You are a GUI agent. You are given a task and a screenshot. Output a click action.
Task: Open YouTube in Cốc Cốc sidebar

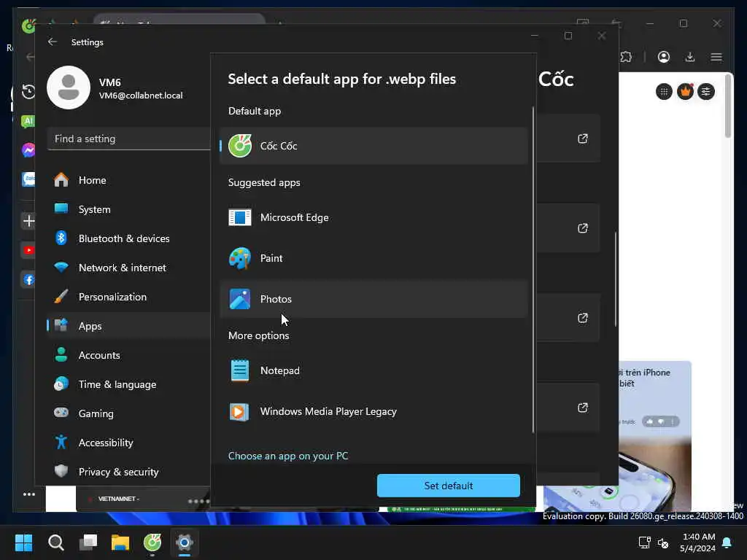pyautogui.click(x=28, y=250)
